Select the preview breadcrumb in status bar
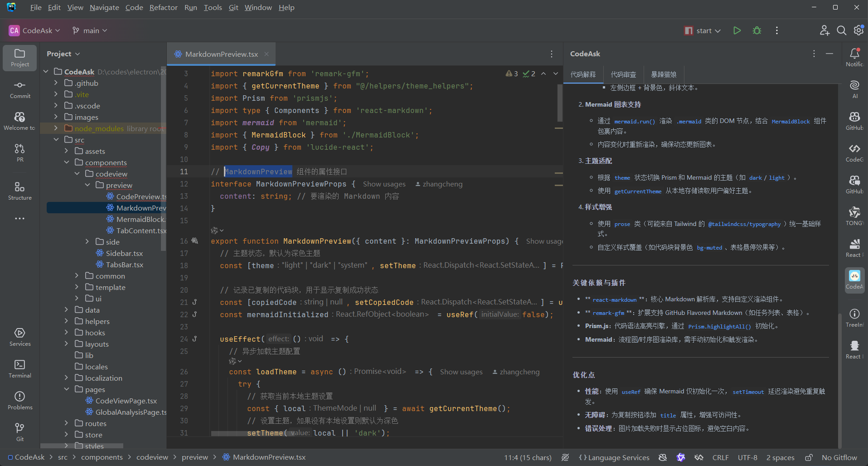 [195, 457]
